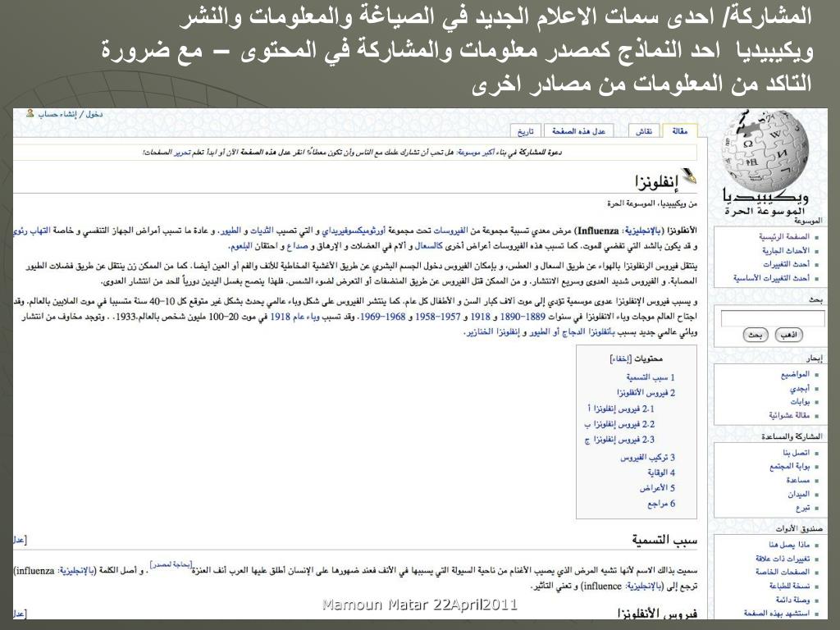The height and width of the screenshot is (630, 840).
Task: Open الأحداث الجارية in the sidebar
Action: coord(786,250)
